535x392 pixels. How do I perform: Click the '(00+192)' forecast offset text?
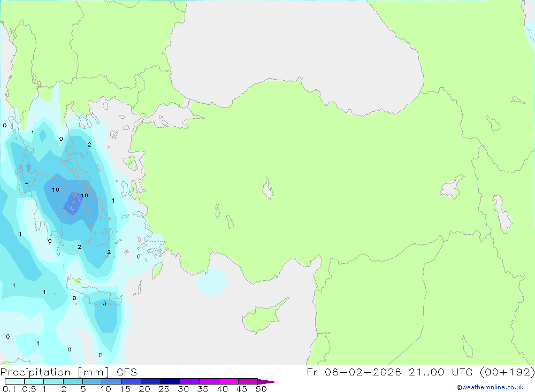(x=507, y=372)
